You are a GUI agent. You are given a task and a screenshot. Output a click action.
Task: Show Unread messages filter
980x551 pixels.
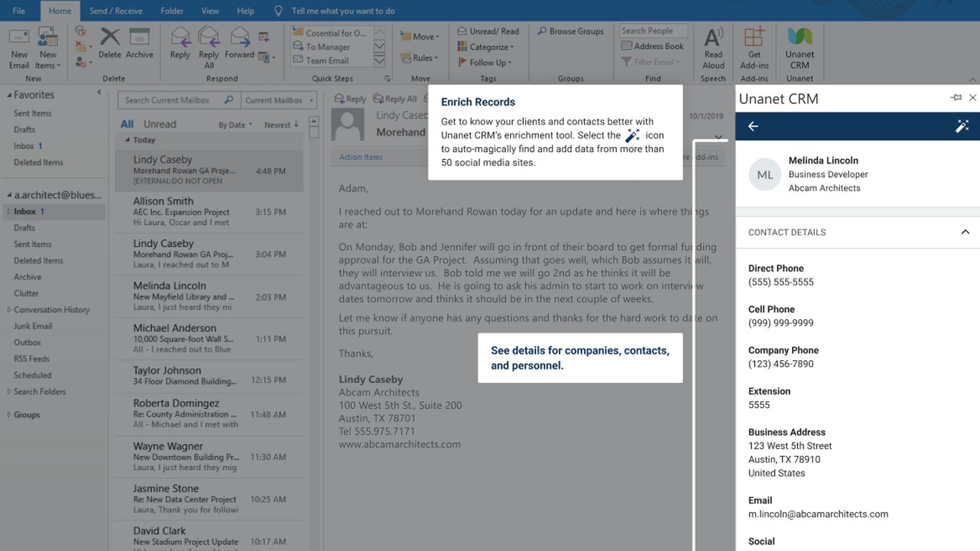159,124
